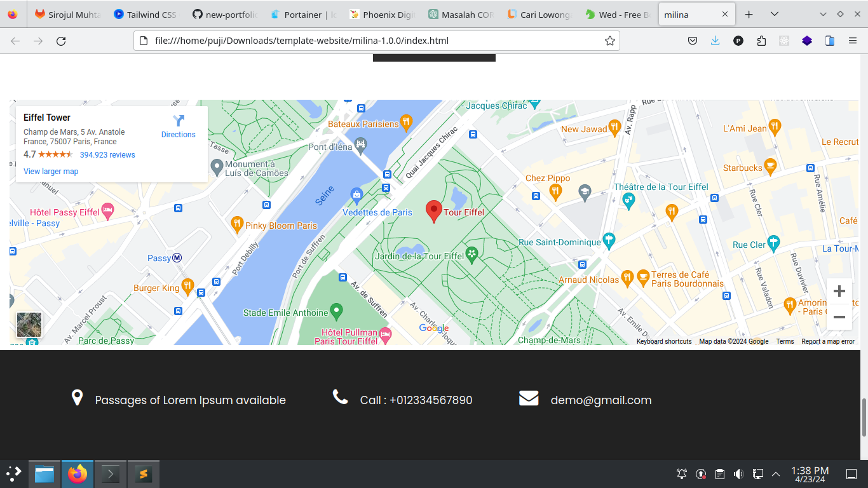
Task: Zoom in the map with plus button
Action: 839,291
